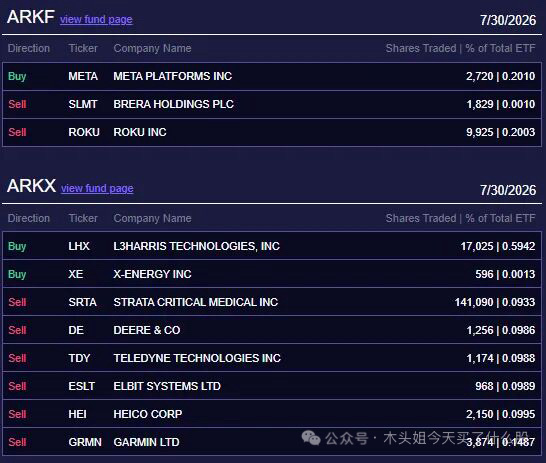Select DEERE & CO company name
This screenshot has width=546, height=463.
(147, 330)
